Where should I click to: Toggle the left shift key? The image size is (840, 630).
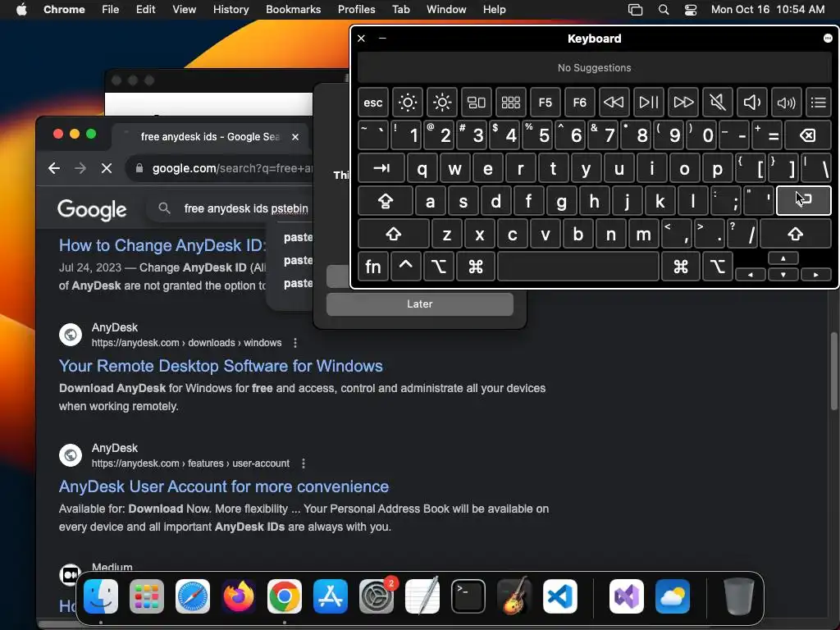394,234
